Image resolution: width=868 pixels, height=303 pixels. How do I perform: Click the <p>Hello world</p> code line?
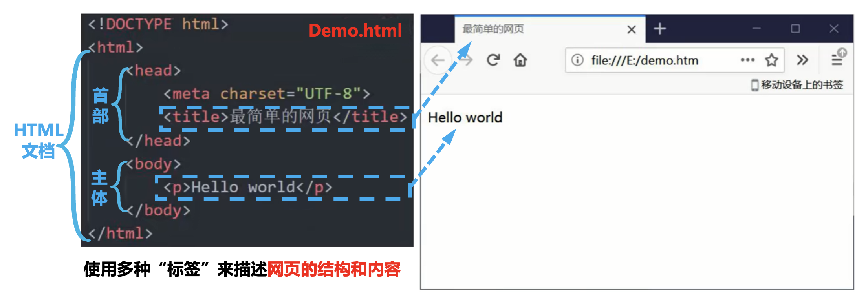pos(248,187)
